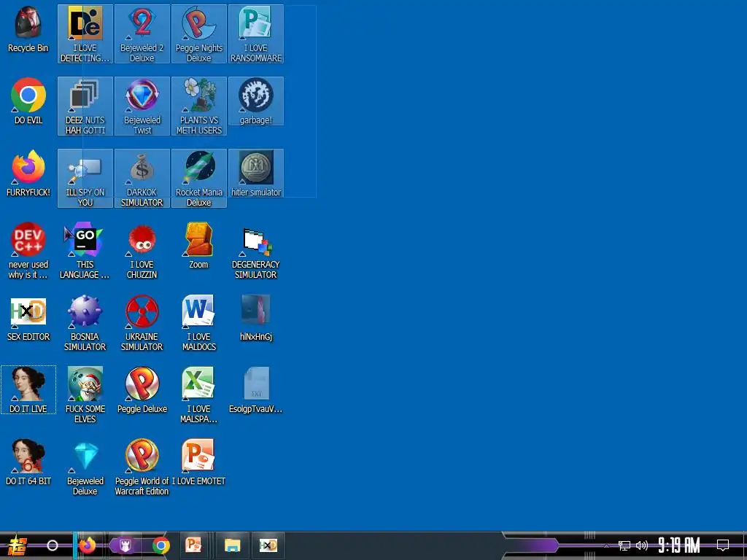Click the volume speaker tray icon
This screenshot has height=560, width=747.
pos(642,545)
